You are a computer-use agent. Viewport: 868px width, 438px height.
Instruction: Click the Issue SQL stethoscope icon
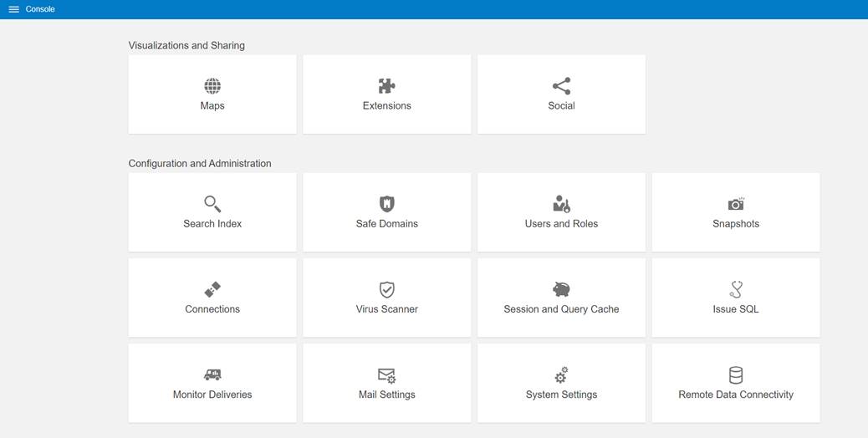pyautogui.click(x=736, y=289)
